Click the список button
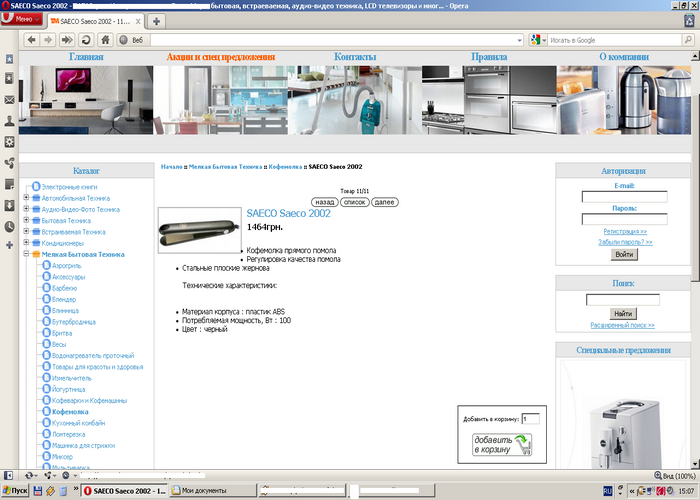The height and width of the screenshot is (500, 700). pyautogui.click(x=354, y=202)
